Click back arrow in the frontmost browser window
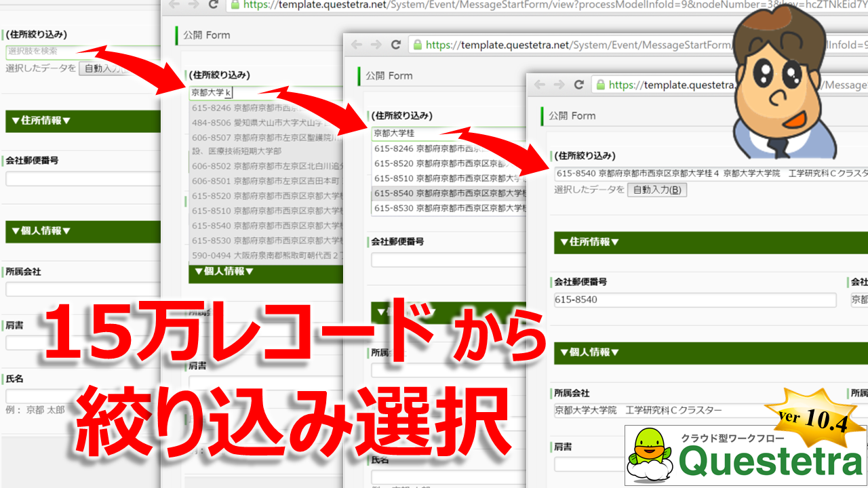Viewport: 868px width, 488px height. click(539, 85)
